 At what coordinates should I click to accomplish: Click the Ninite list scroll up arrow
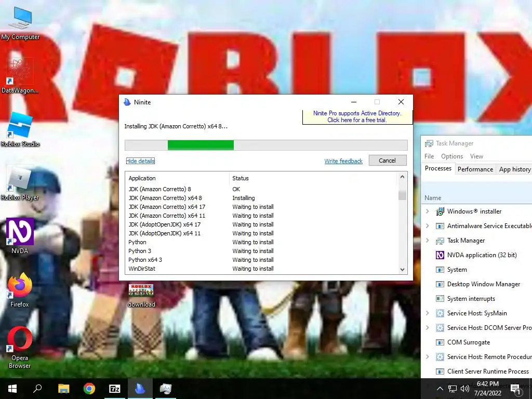(403, 177)
